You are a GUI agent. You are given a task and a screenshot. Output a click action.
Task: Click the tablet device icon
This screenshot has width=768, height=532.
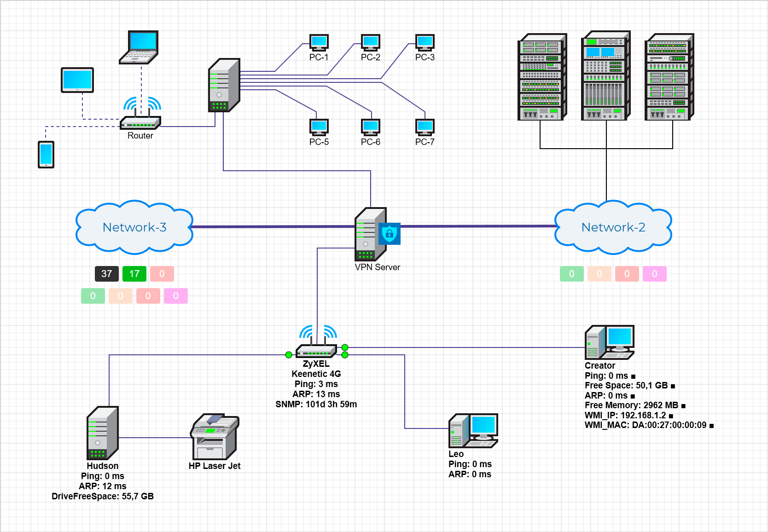77,80
